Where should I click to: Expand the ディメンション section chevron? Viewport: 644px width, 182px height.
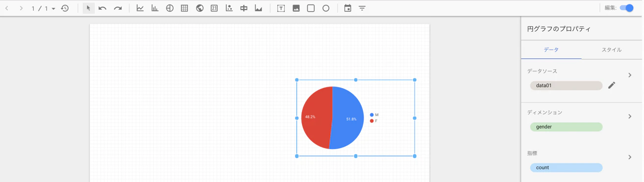point(630,116)
